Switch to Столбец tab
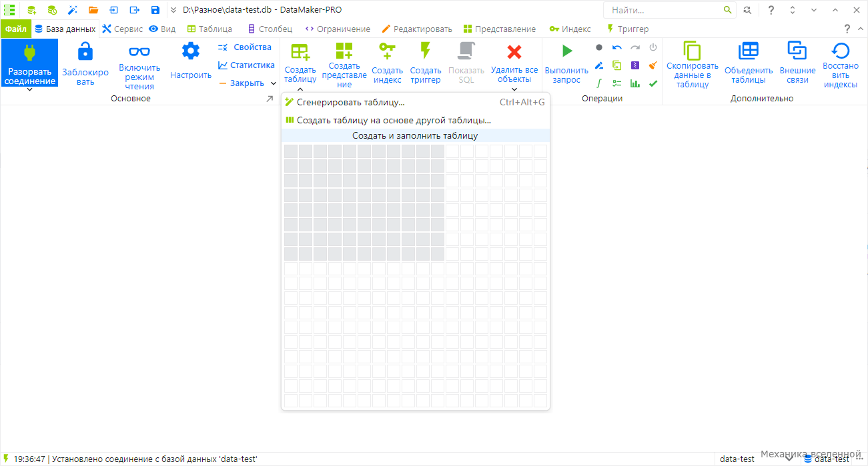Viewport: 868px width, 466px height. tap(270, 29)
